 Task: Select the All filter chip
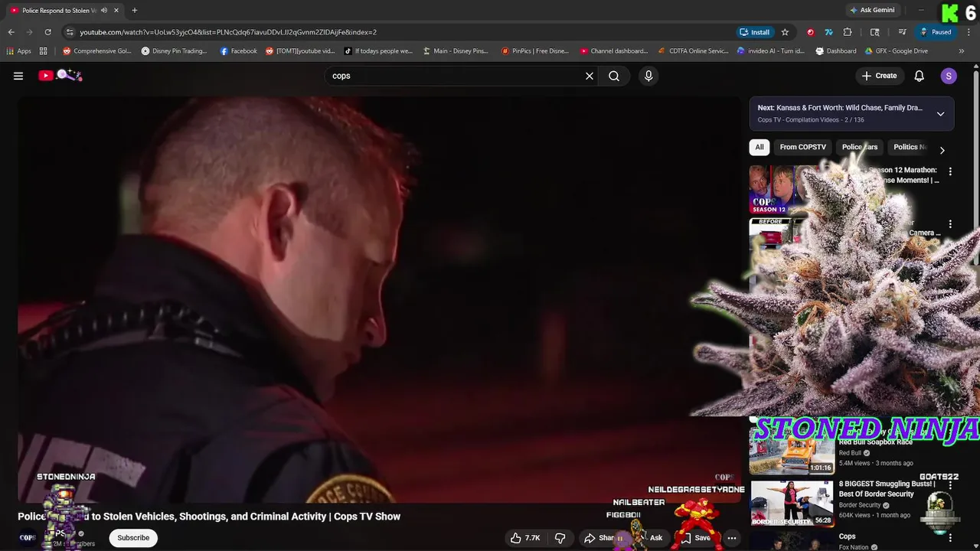tap(759, 147)
